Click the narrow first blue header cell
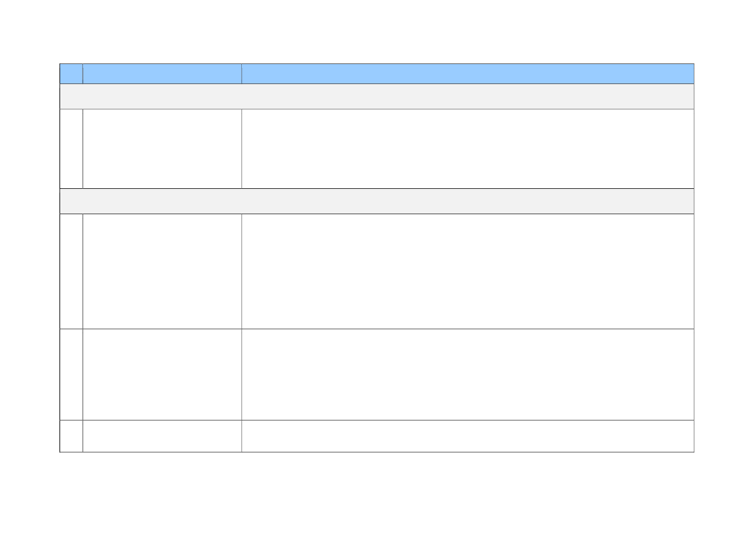756x535 pixels. [71, 74]
